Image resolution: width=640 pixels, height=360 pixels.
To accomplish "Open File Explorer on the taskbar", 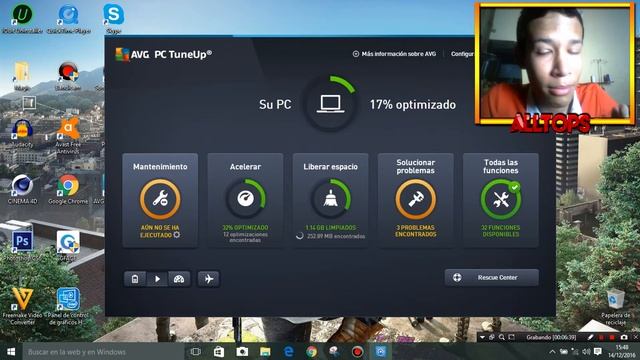I will coord(265,351).
